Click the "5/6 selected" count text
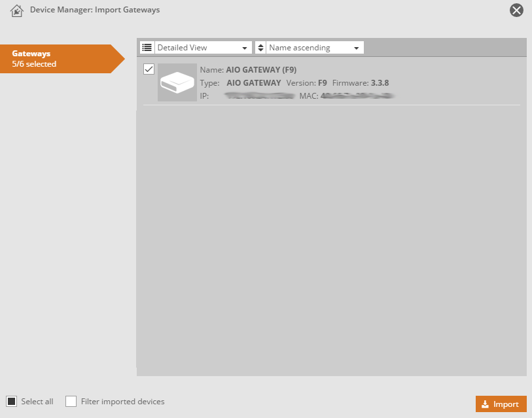Image resolution: width=532 pixels, height=418 pixels. click(34, 64)
